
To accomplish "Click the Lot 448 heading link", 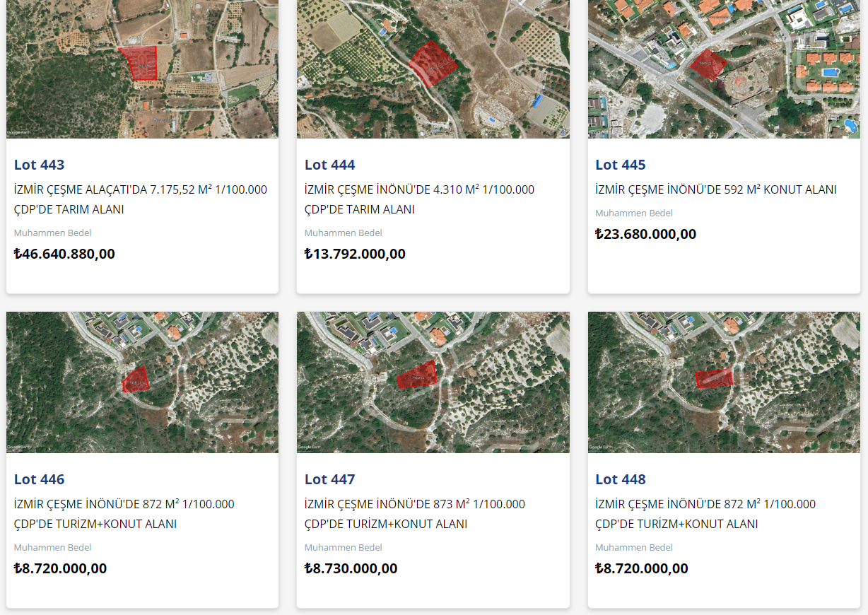I will (x=620, y=479).
